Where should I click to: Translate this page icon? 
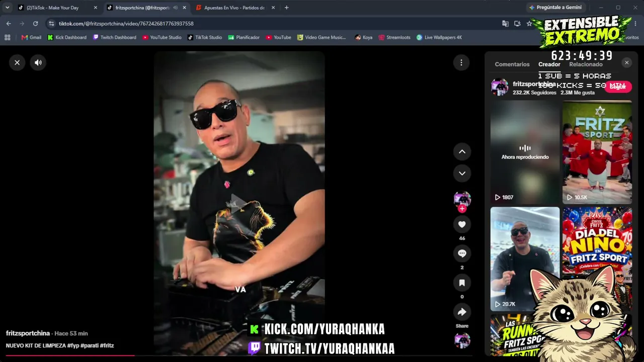tap(505, 24)
